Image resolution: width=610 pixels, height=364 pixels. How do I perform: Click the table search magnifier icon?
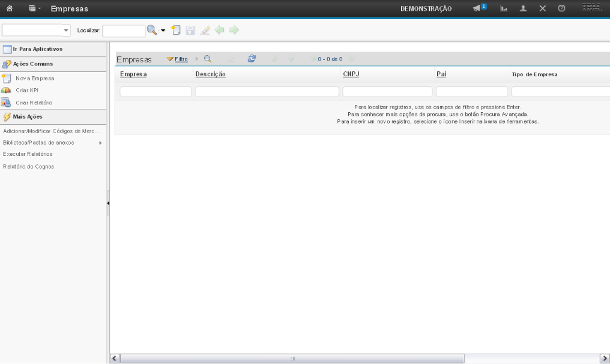click(x=208, y=59)
